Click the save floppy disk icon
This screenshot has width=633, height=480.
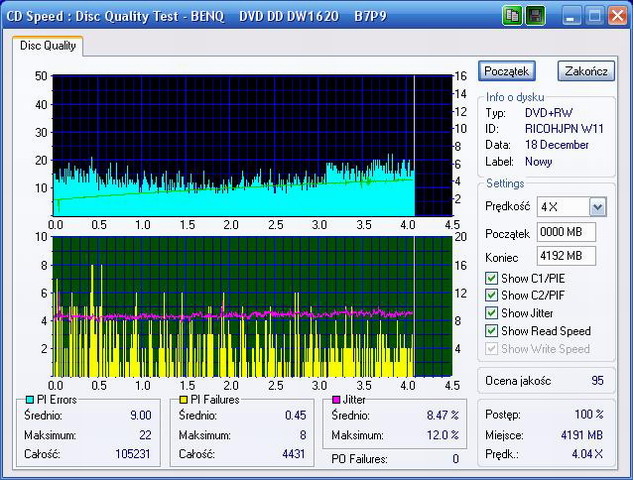click(x=536, y=16)
